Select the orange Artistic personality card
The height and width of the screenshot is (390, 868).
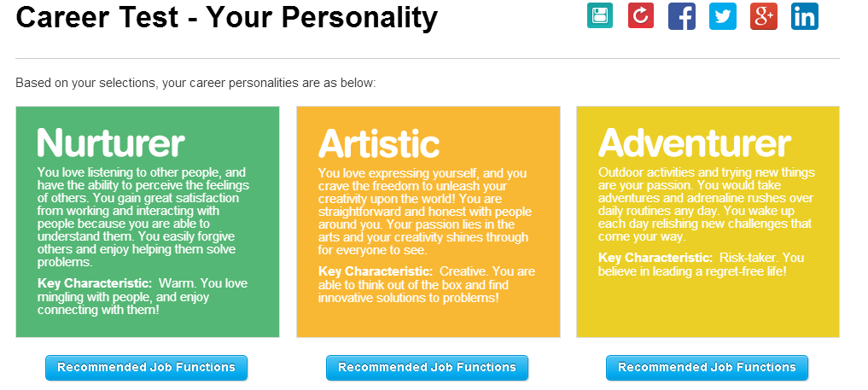click(428, 222)
